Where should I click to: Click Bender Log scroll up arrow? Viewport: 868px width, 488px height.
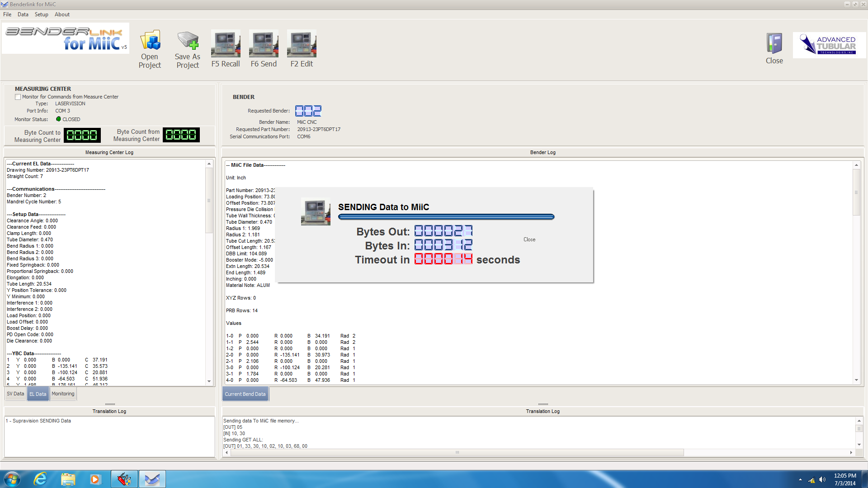(856, 165)
